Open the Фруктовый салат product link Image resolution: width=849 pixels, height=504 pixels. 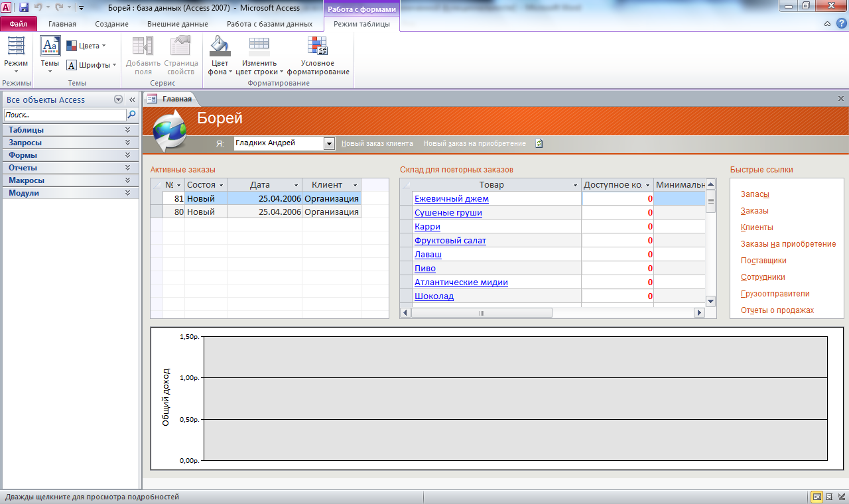[x=450, y=241]
